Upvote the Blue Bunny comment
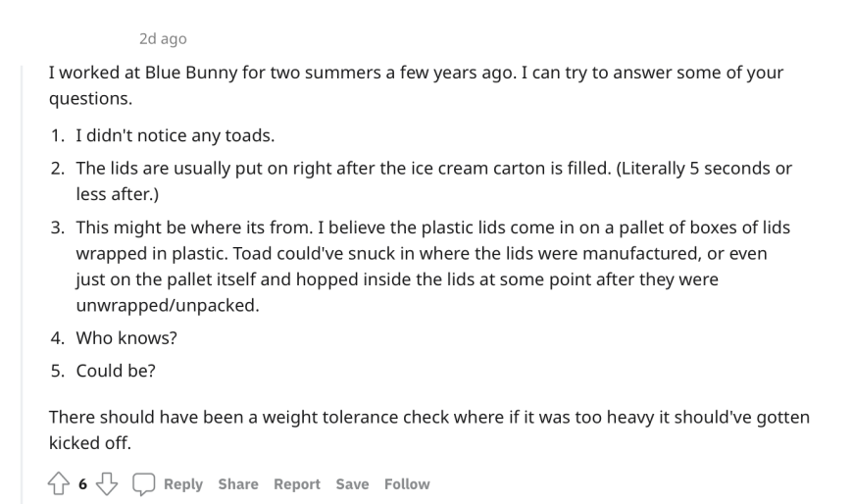 click(x=58, y=483)
